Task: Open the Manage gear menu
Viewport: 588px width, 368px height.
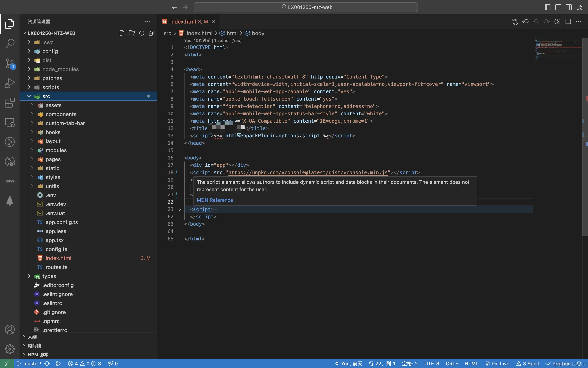Action: click(10, 349)
